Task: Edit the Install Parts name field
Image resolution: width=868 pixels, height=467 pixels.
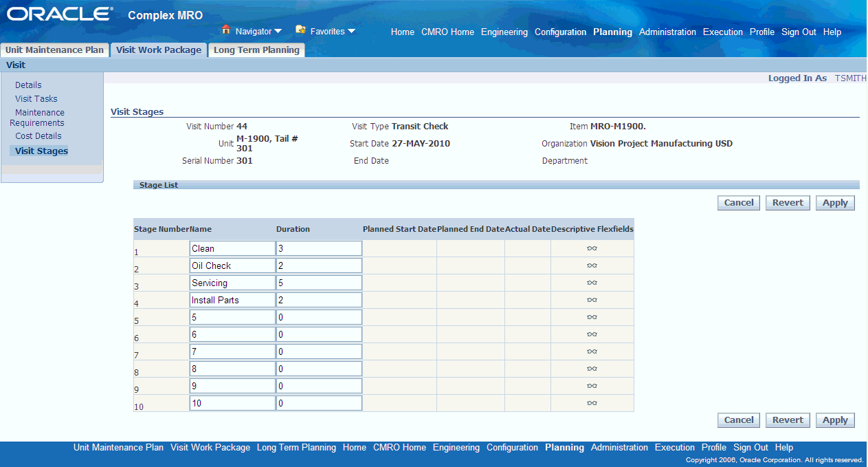Action: [232, 300]
